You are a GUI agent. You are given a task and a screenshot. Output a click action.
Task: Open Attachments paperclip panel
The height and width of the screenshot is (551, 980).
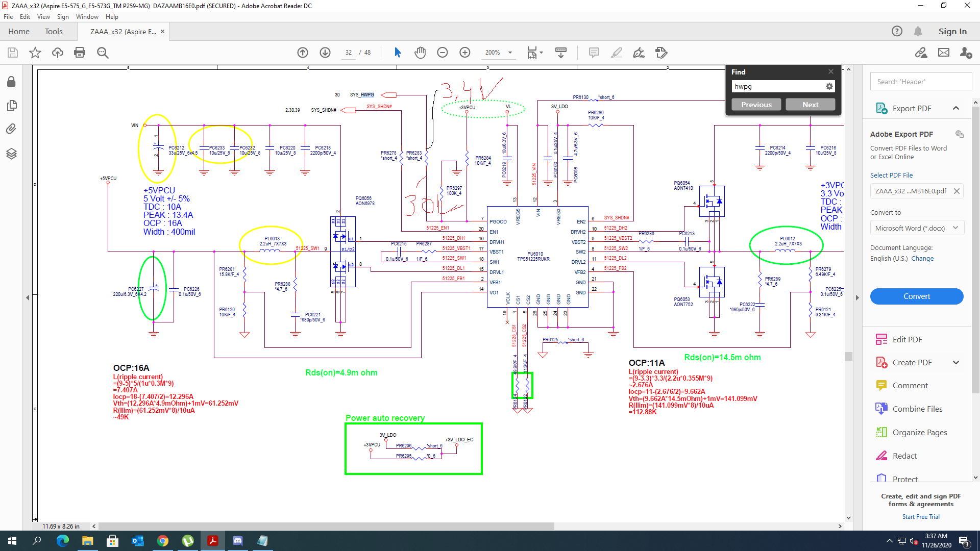click(x=11, y=129)
